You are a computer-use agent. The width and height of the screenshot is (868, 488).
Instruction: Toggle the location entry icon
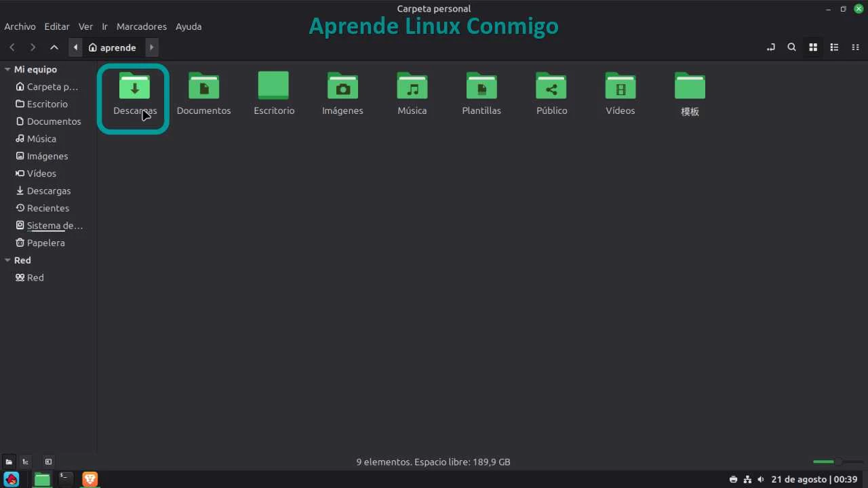771,47
